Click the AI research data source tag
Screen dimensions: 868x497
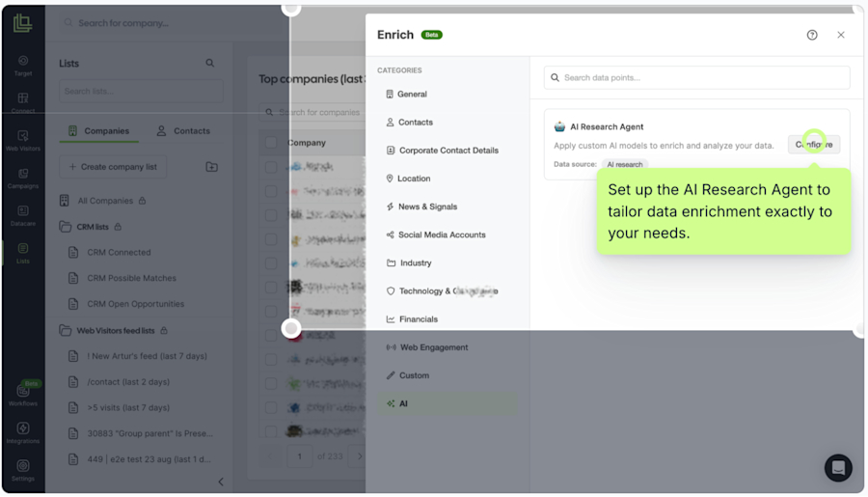[x=624, y=165]
